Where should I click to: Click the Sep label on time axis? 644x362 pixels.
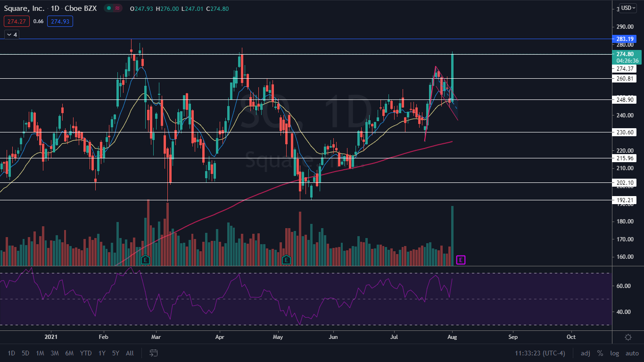pyautogui.click(x=513, y=337)
